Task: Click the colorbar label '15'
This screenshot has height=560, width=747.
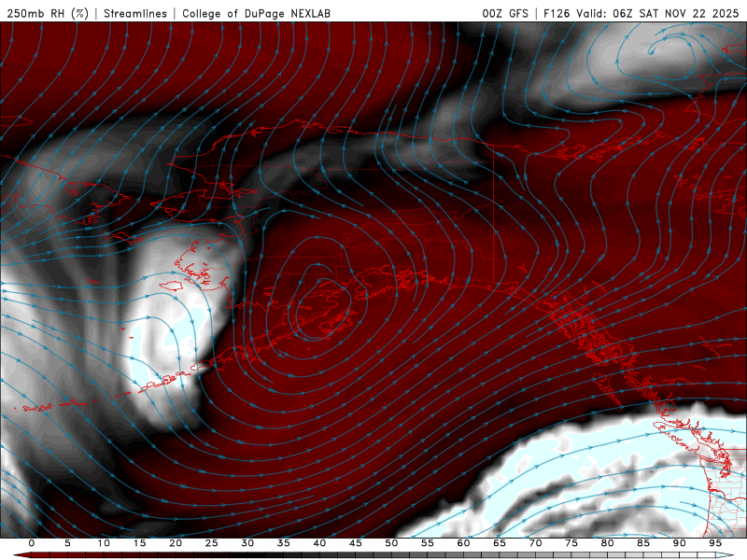Action: pos(139,543)
